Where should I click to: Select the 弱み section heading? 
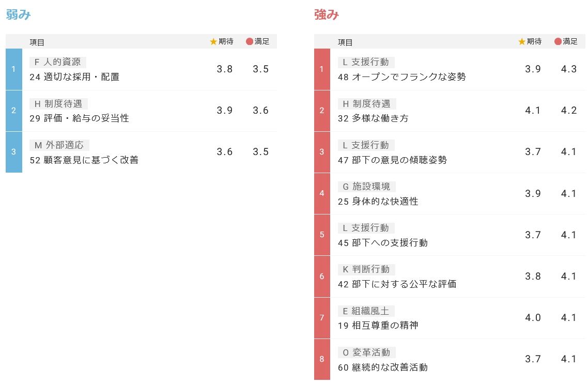[19, 15]
